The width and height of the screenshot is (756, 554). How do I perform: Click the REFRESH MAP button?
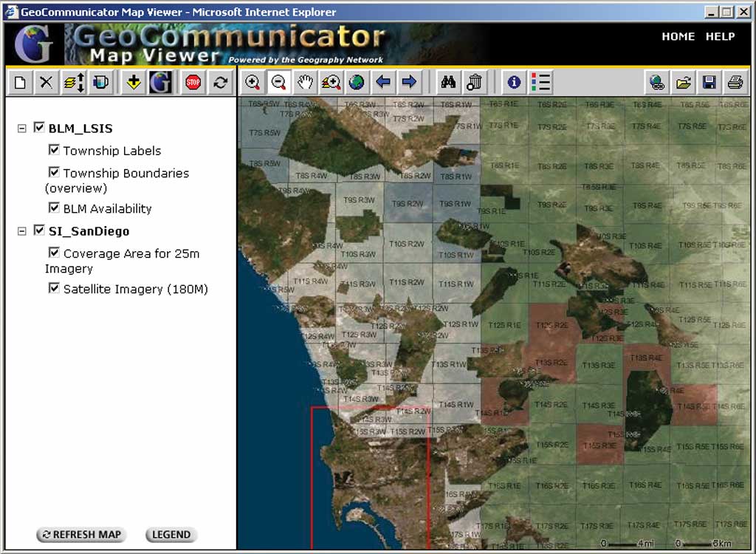coord(81,535)
